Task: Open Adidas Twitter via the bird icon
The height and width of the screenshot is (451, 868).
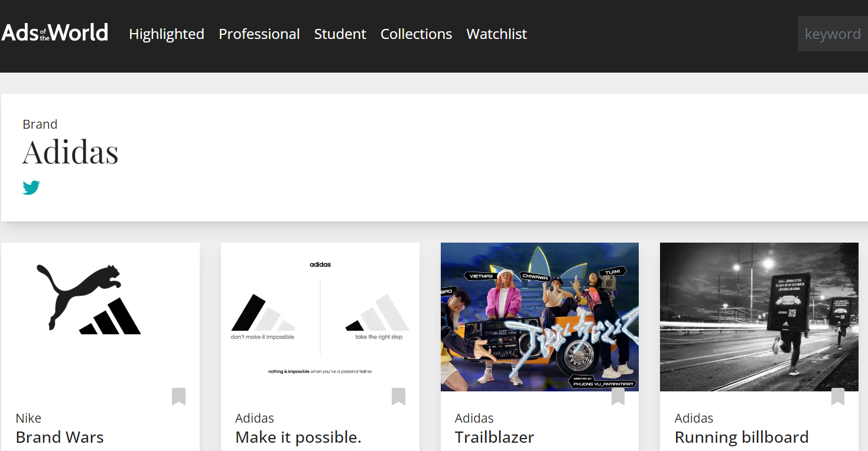Action: click(30, 188)
